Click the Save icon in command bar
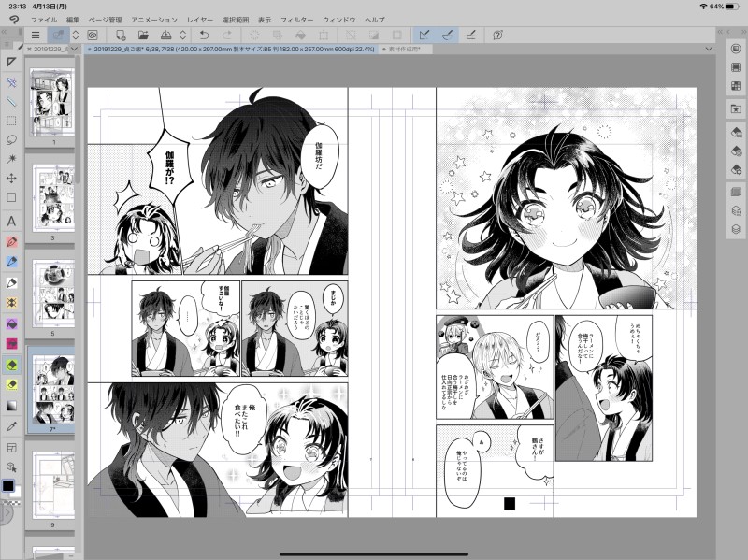 165,35
